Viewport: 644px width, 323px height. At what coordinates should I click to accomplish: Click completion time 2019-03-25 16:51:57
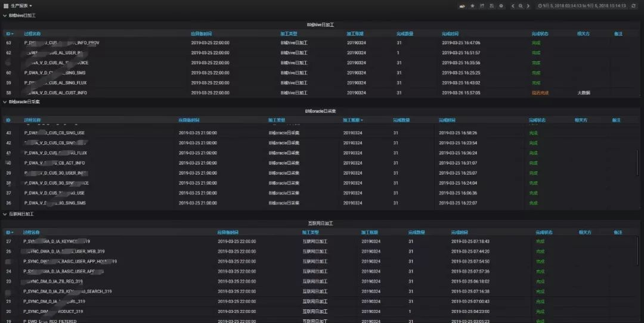click(x=461, y=52)
